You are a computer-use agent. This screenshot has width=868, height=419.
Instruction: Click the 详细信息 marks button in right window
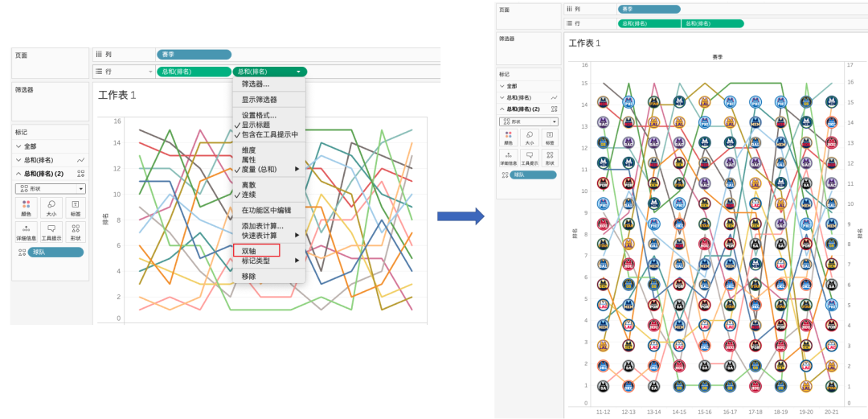508,158
